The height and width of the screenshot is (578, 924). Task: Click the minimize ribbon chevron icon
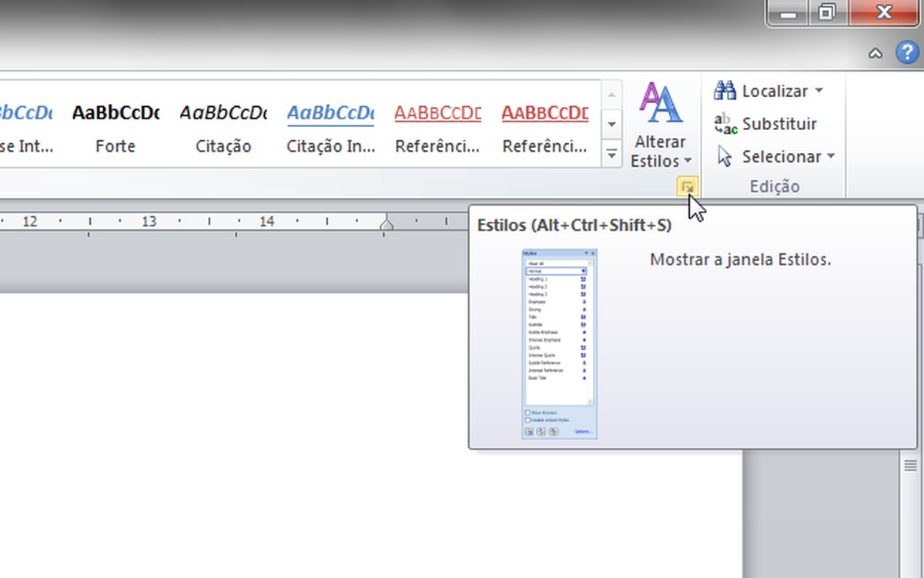pos(876,52)
